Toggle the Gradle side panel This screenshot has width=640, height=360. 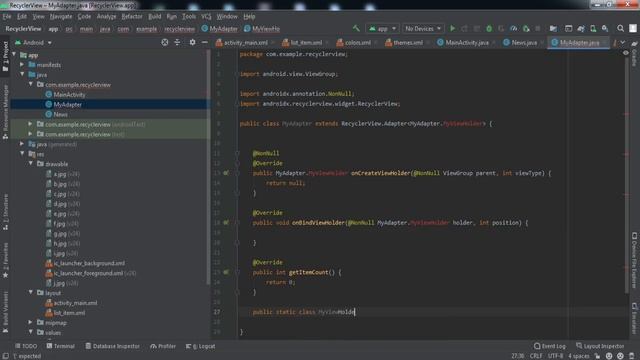pyautogui.click(x=634, y=53)
